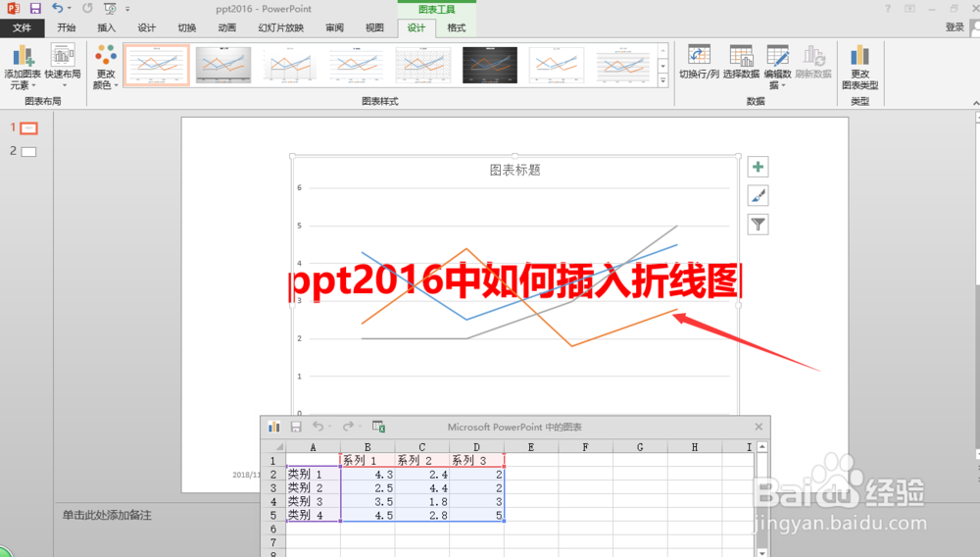Viewport: 980px width, 557px height.
Task: Click the select-all corner of data sheet
Action: point(273,447)
